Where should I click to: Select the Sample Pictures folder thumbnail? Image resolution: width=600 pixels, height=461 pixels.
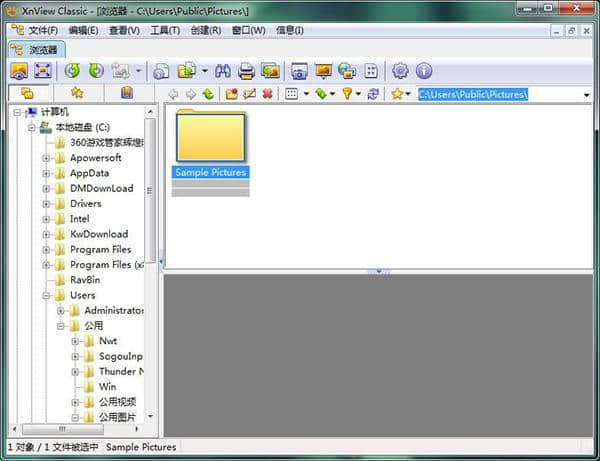[210, 140]
